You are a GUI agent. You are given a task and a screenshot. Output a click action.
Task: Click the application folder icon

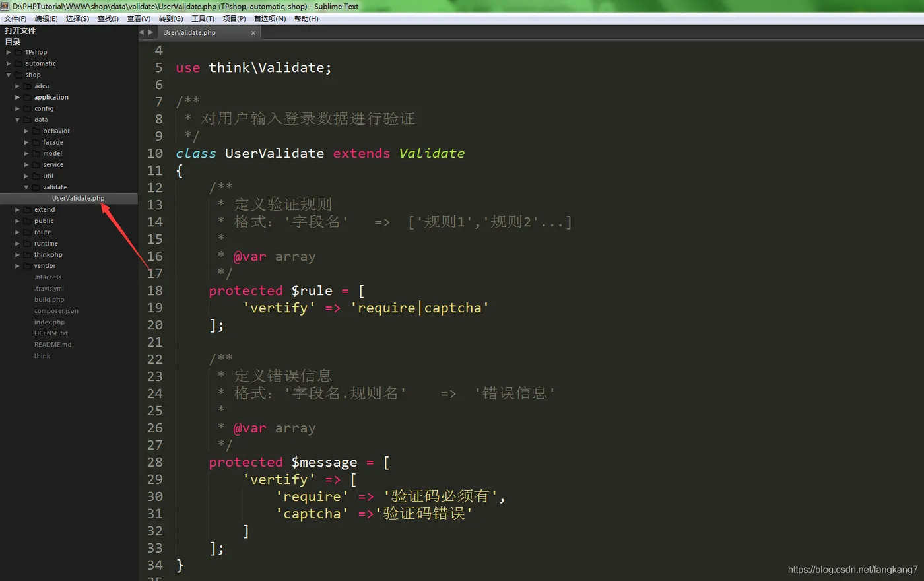point(28,97)
